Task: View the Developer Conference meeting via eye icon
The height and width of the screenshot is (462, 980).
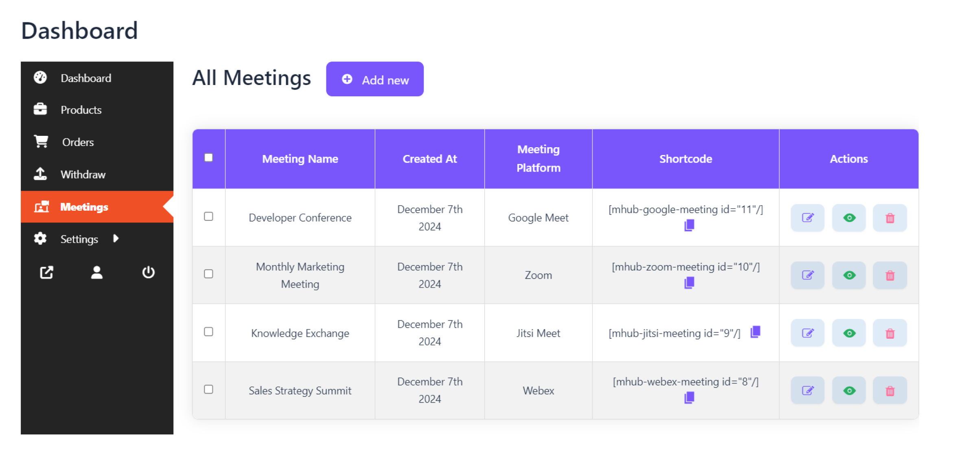Action: [849, 218]
